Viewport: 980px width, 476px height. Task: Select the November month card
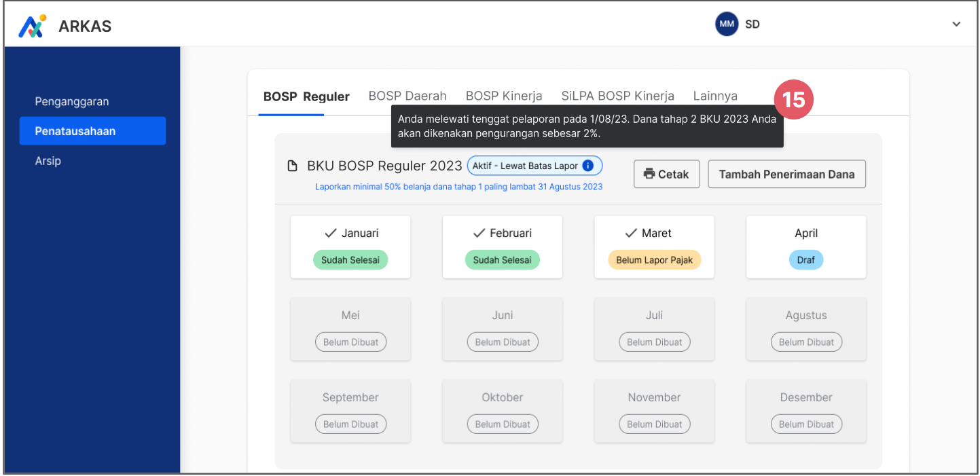[x=655, y=411]
